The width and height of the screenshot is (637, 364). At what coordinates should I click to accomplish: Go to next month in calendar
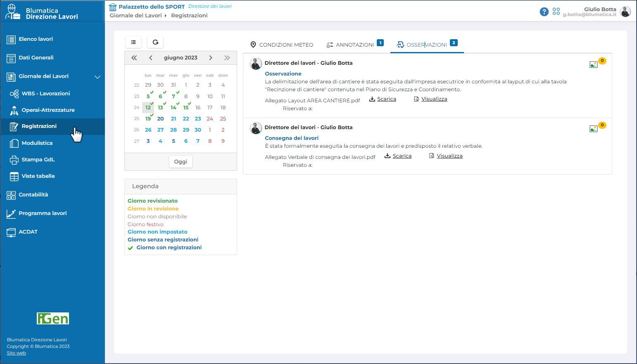pos(211,58)
